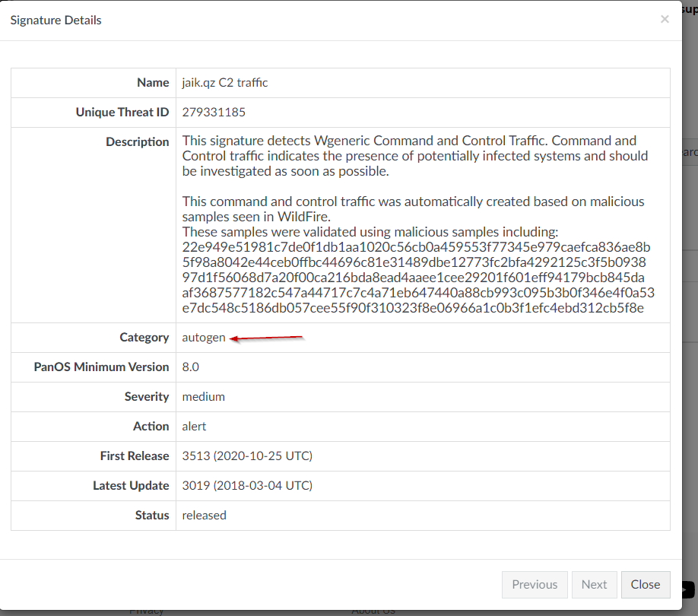Select the Unique Threat ID value 279331185
The height and width of the screenshot is (616, 698).
tap(214, 113)
